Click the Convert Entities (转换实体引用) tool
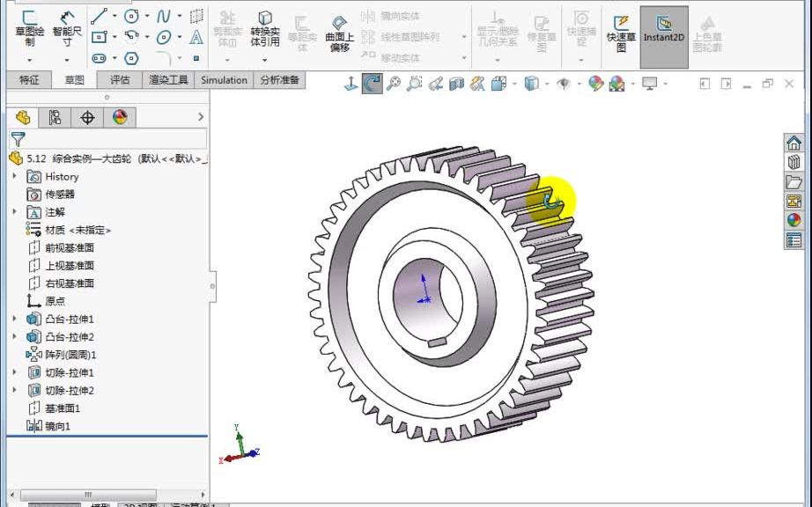Screen dimensions: 812x507 click(265, 28)
